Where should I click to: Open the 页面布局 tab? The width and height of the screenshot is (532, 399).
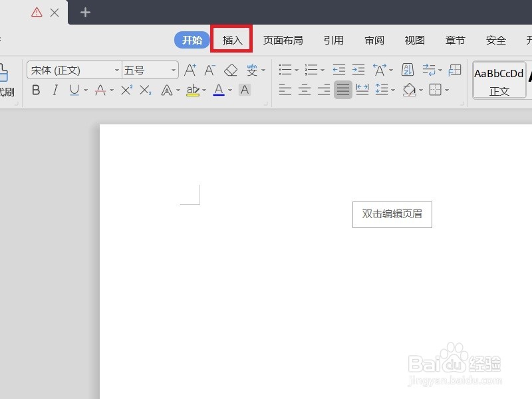click(x=283, y=41)
